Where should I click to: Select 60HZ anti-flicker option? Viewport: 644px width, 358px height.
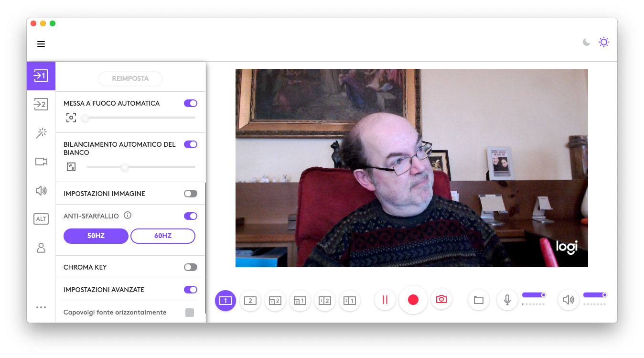point(163,236)
